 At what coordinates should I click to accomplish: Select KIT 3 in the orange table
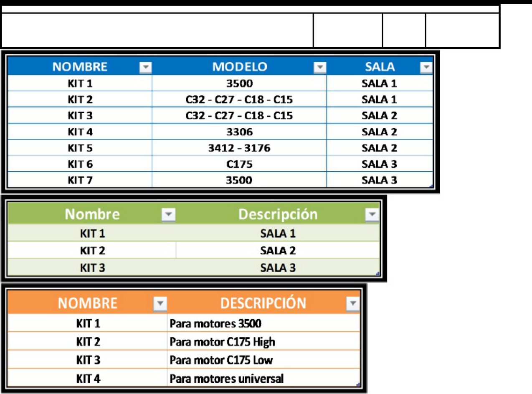pos(88,360)
